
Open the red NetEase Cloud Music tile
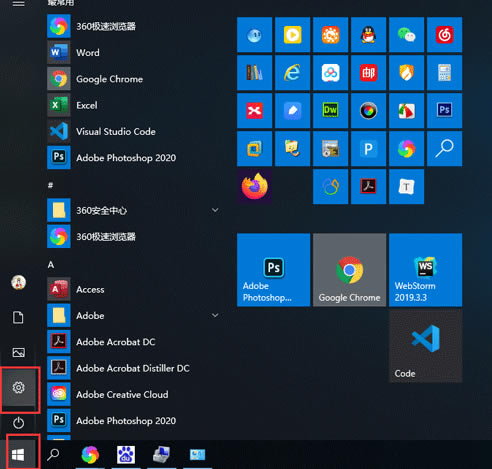(444, 35)
